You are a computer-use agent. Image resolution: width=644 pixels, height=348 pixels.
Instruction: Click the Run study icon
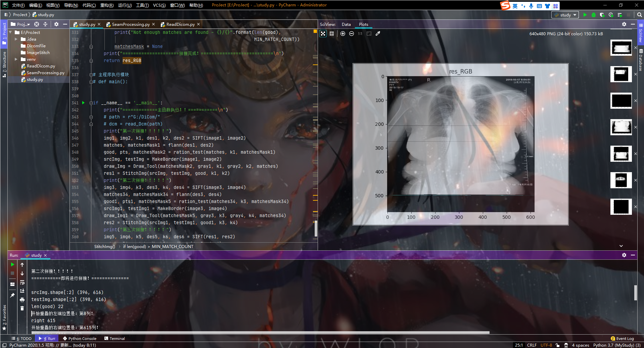coord(585,15)
